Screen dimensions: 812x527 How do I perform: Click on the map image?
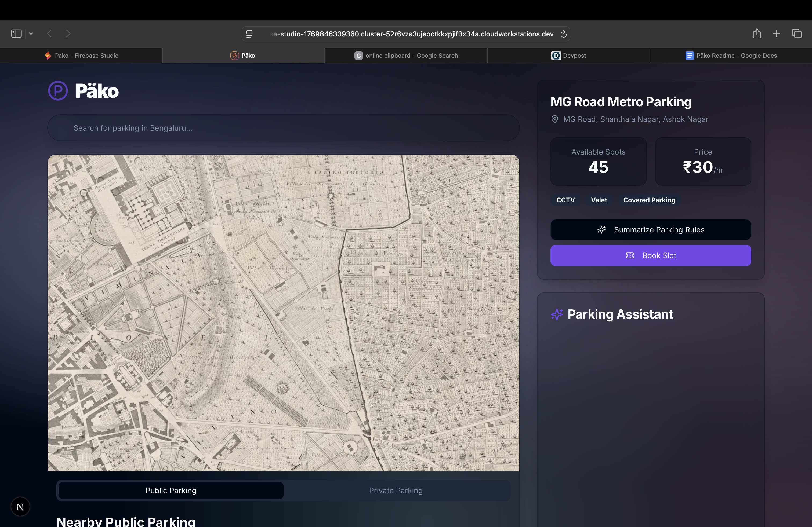tap(283, 313)
